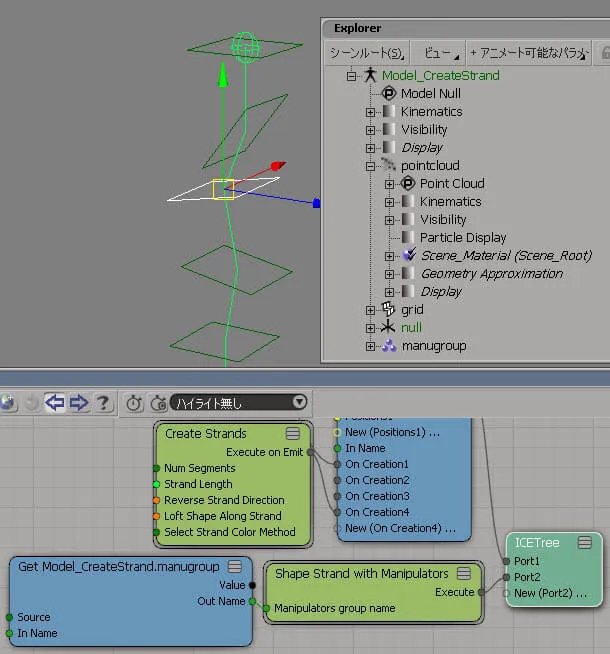
Task: Click the manugroup group icon
Action: [x=389, y=345]
